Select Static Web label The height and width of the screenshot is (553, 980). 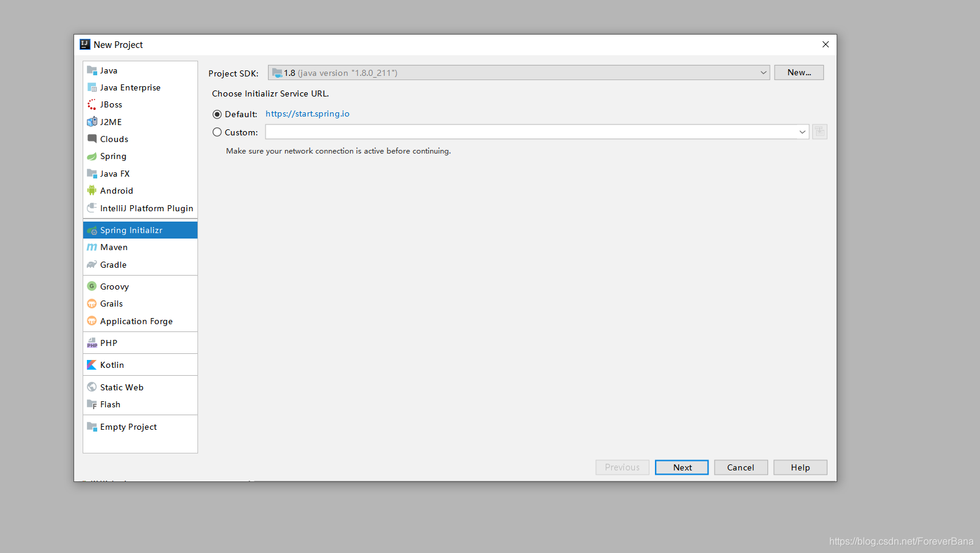[x=122, y=387]
